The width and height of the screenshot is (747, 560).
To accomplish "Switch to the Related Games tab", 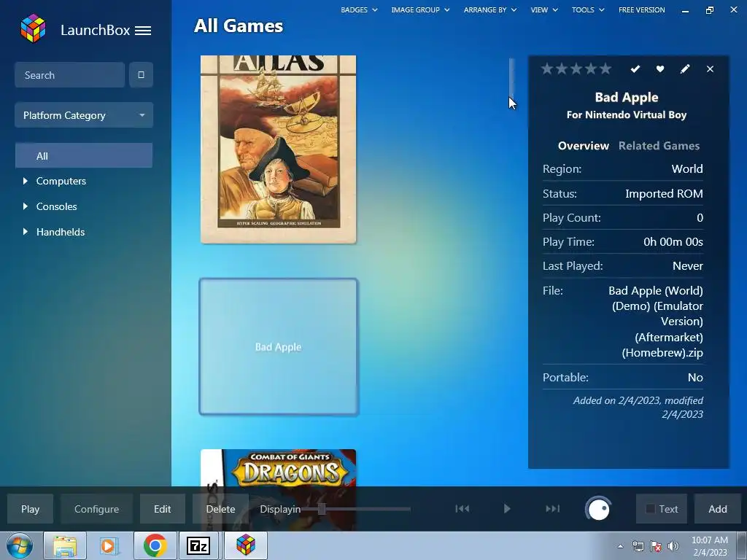I will 659,146.
